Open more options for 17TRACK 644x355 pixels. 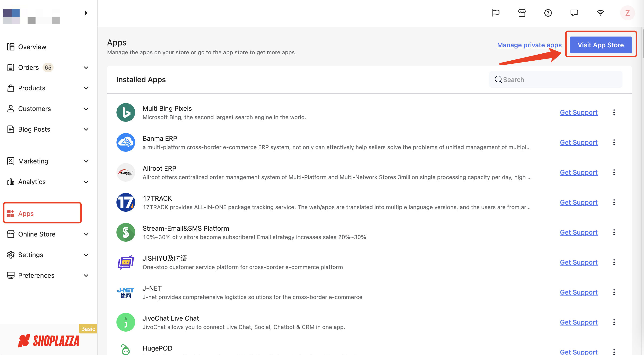click(x=614, y=202)
